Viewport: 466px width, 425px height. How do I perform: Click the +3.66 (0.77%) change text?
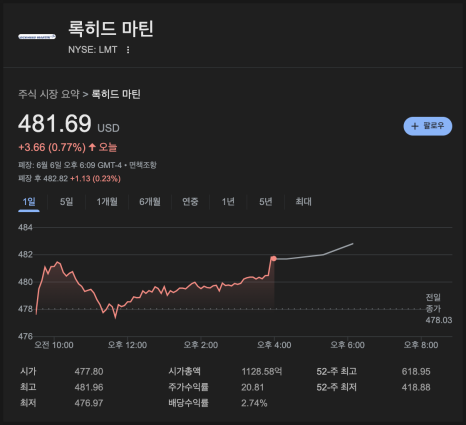point(52,147)
